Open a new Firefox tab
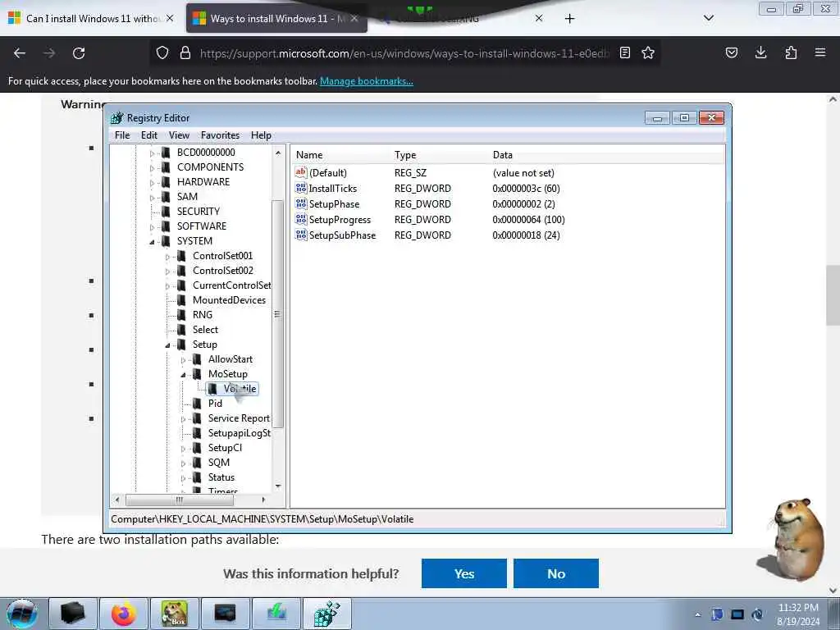Viewport: 840px width, 630px height. (x=569, y=19)
